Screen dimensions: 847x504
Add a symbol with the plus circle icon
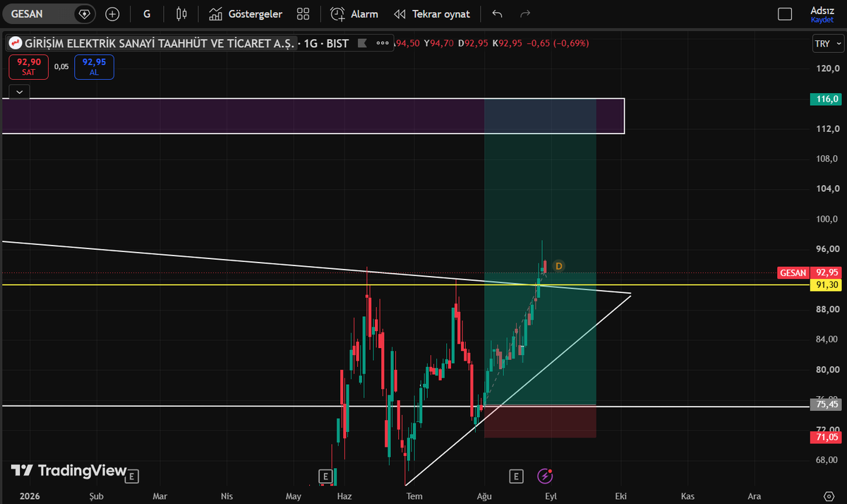click(112, 13)
